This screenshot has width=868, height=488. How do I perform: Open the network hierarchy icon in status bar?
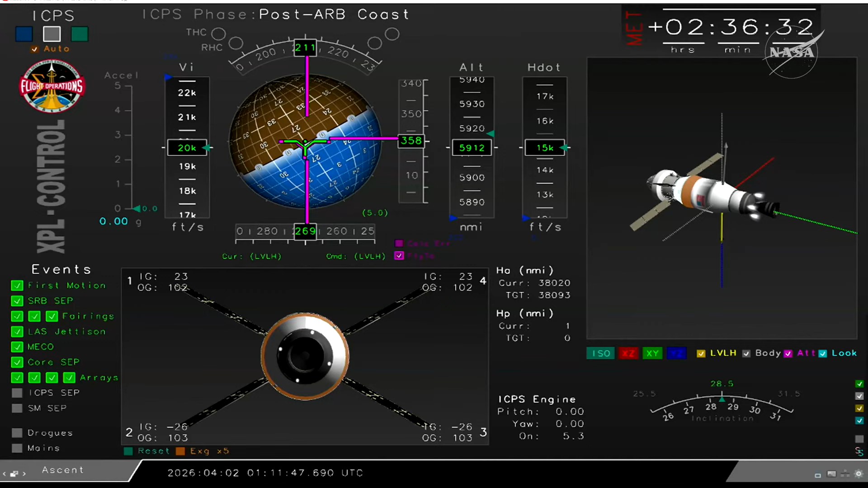coord(845,474)
